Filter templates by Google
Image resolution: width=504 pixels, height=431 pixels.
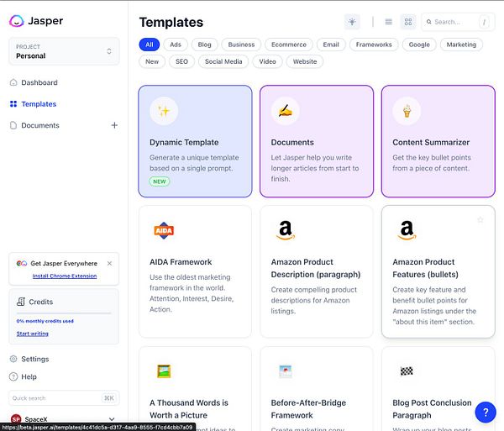point(419,45)
